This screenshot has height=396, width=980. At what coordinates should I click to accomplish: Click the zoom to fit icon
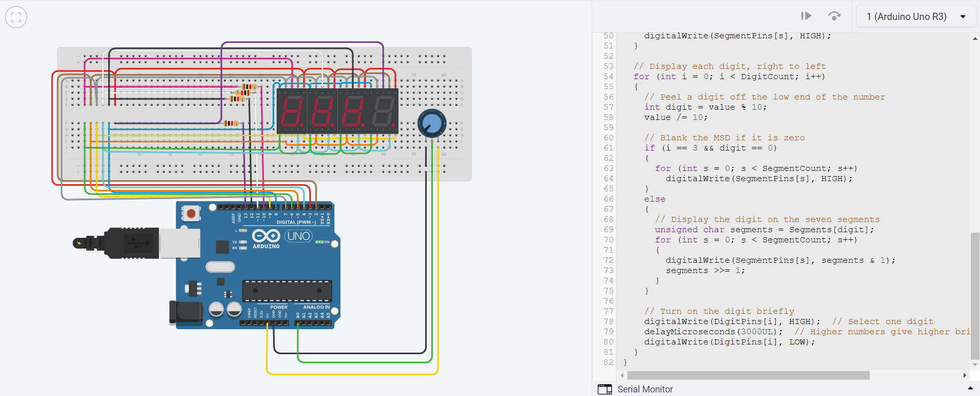[x=16, y=17]
